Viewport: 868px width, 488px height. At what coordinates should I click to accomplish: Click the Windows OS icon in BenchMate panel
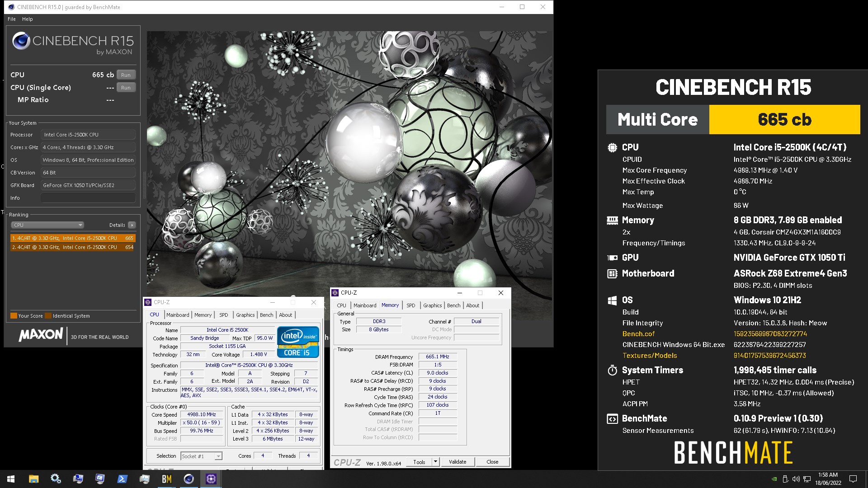click(x=612, y=300)
